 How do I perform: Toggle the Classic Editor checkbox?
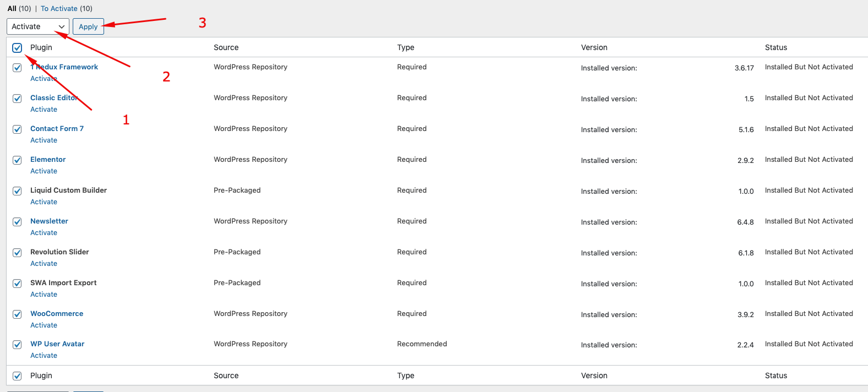point(17,99)
